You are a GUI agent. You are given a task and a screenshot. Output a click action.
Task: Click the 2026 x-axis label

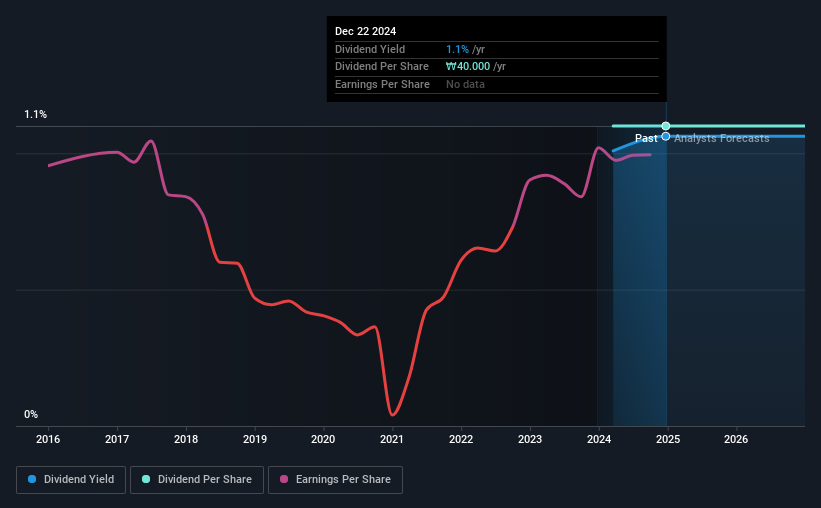pos(736,439)
